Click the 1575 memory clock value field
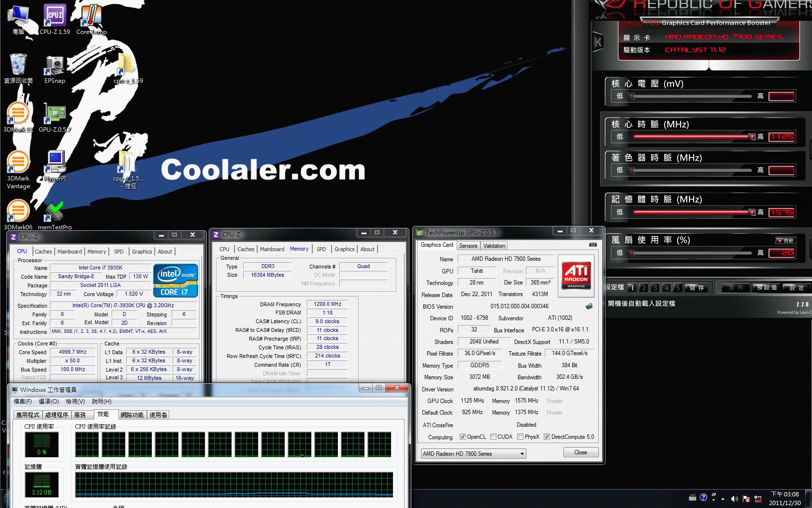The width and height of the screenshot is (812, 508). point(782,212)
